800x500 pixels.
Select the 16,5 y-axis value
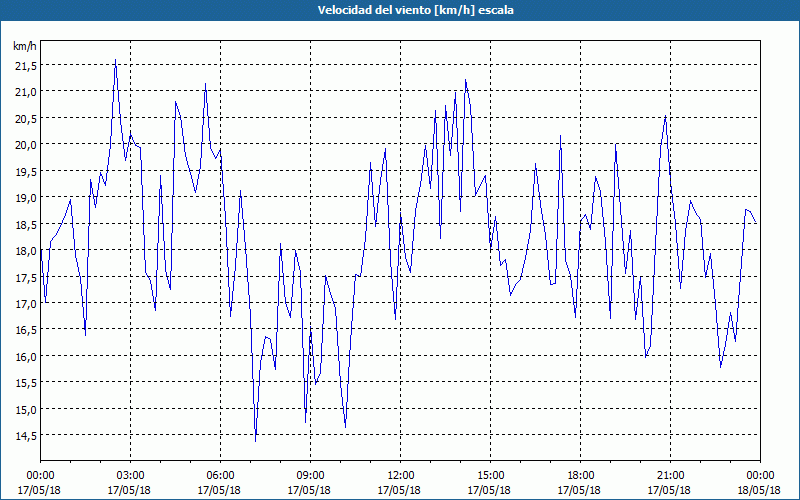(x=26, y=330)
